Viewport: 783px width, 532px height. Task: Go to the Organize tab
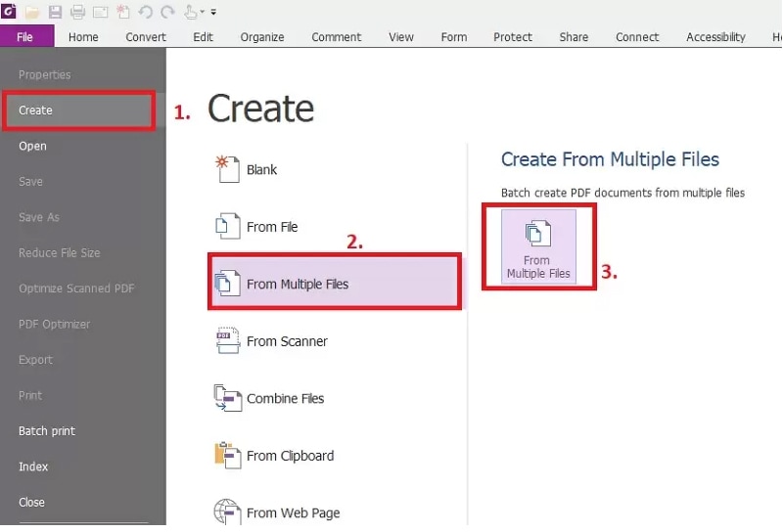tap(262, 37)
